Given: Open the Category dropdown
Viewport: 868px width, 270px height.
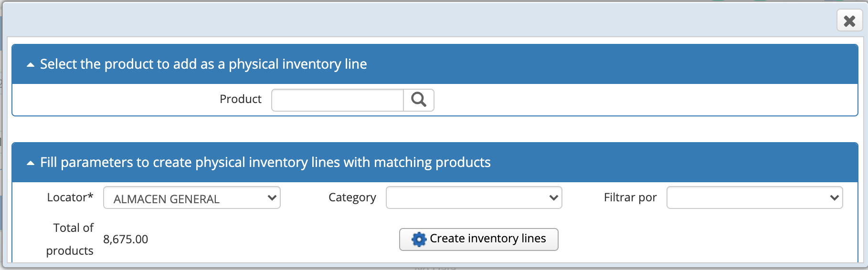Looking at the screenshot, I should (474, 197).
